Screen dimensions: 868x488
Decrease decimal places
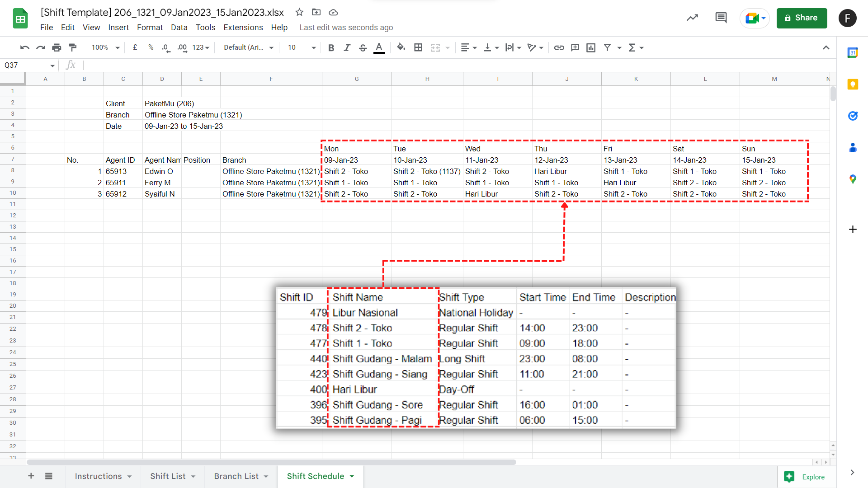pos(166,47)
